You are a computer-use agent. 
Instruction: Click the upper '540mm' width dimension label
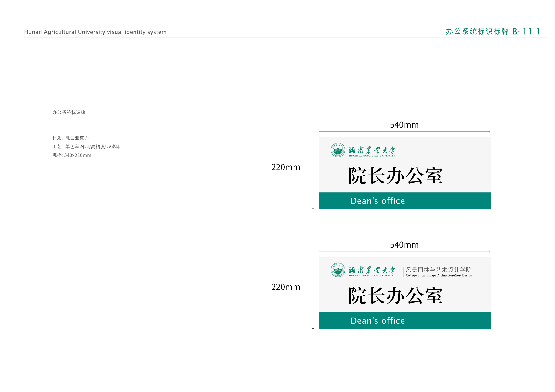(404, 125)
